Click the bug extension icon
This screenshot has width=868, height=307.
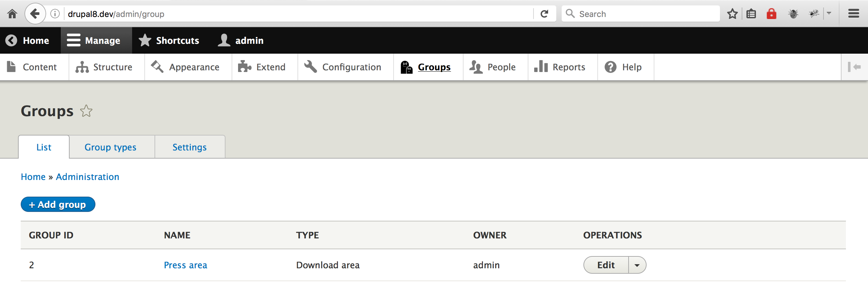tap(793, 14)
